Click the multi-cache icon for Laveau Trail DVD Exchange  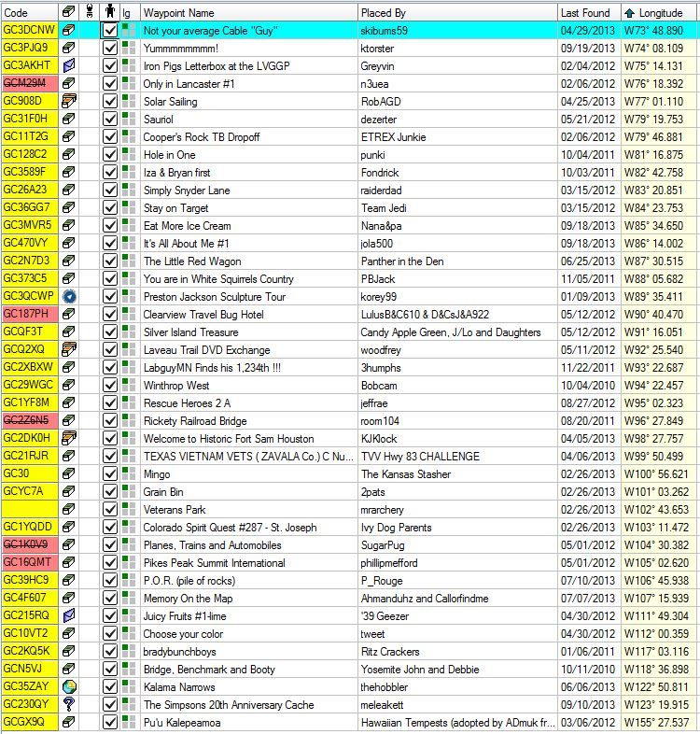pyautogui.click(x=68, y=350)
